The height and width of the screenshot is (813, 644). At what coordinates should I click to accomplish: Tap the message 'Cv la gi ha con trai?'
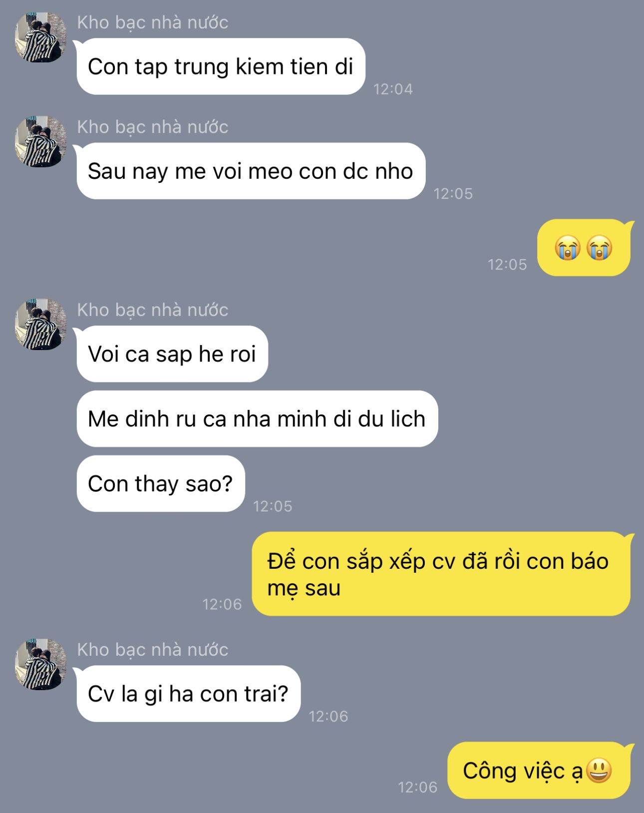(189, 694)
